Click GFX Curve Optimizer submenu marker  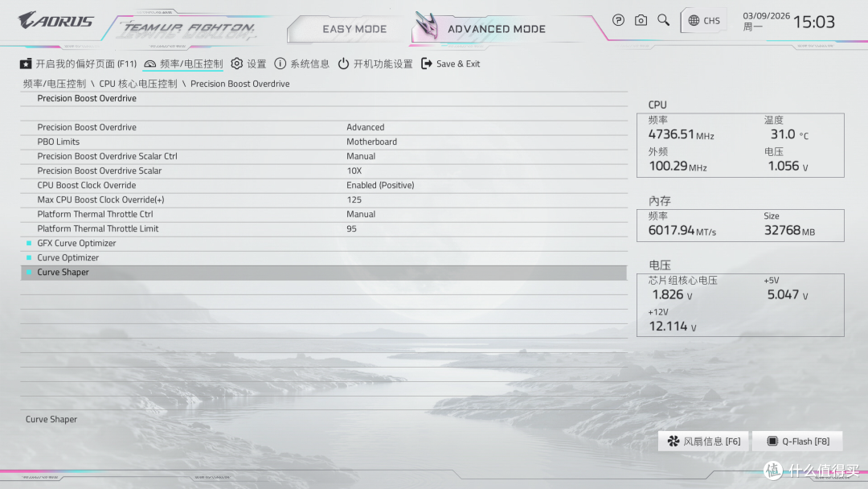click(x=29, y=243)
